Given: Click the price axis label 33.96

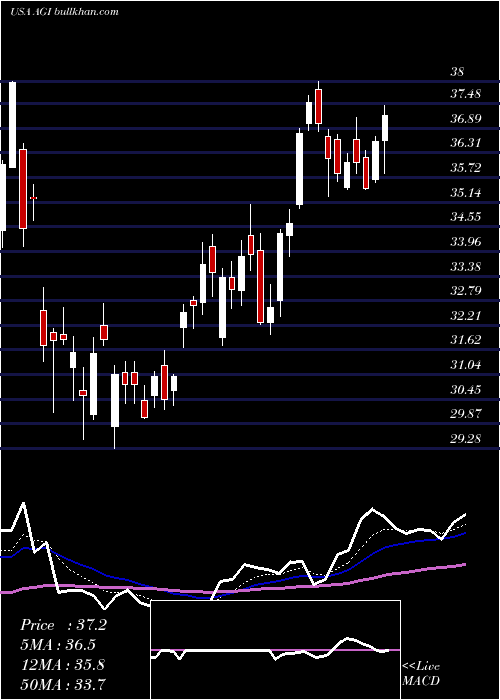Looking at the screenshot, I should 466,242.
